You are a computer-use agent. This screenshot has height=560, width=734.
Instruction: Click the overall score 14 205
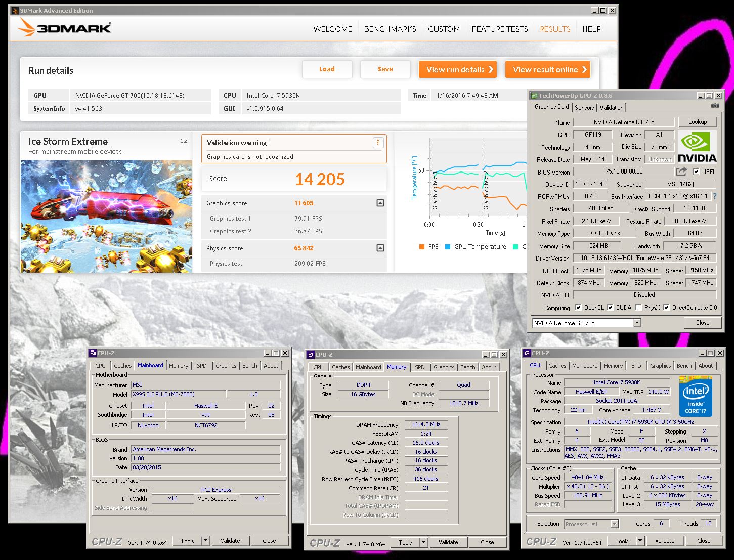click(x=320, y=179)
